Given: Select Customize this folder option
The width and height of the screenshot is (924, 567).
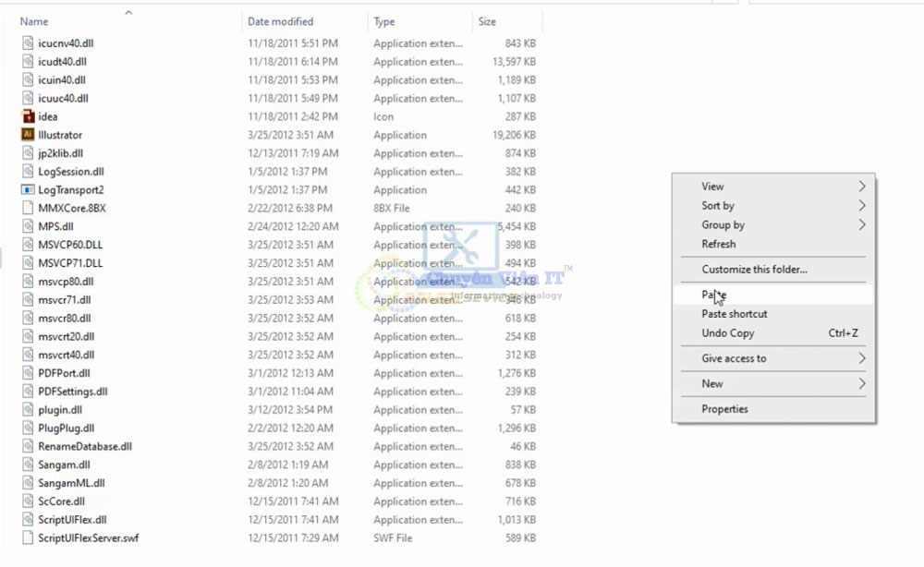Looking at the screenshot, I should pyautogui.click(x=754, y=270).
